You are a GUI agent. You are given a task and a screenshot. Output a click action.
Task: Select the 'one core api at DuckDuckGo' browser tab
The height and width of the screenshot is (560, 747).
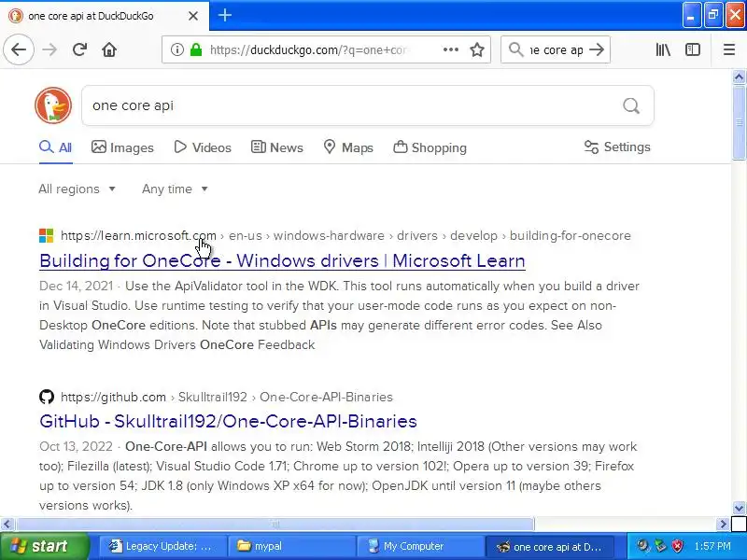105,16
